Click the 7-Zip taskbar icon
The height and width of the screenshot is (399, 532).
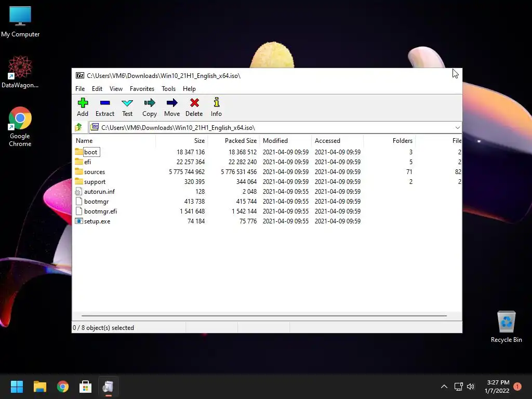click(x=108, y=387)
